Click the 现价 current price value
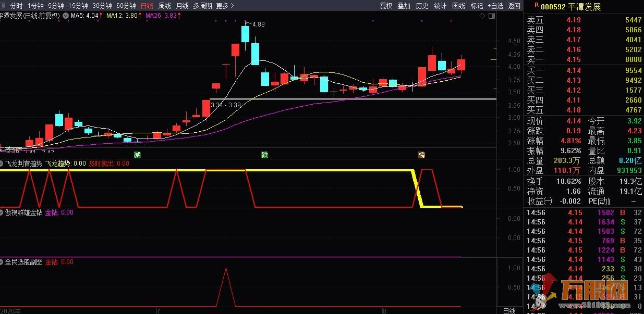Image resolution: width=644 pixels, height=314 pixels. point(574,121)
